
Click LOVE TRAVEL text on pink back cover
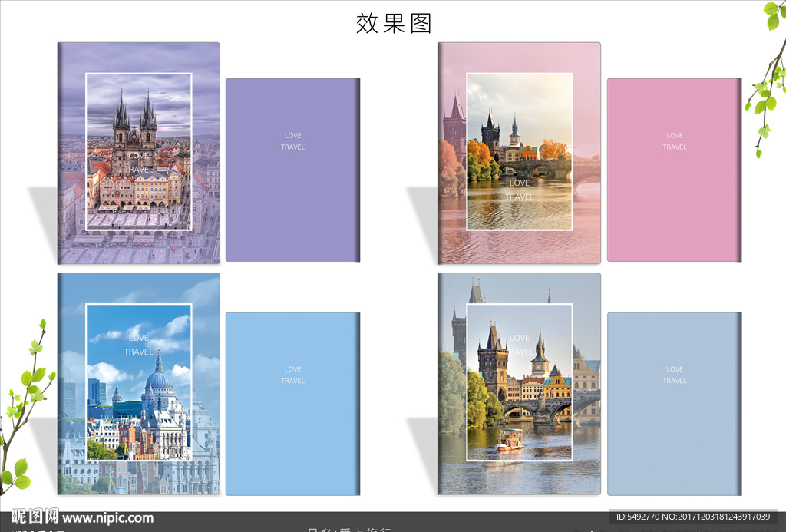click(674, 141)
